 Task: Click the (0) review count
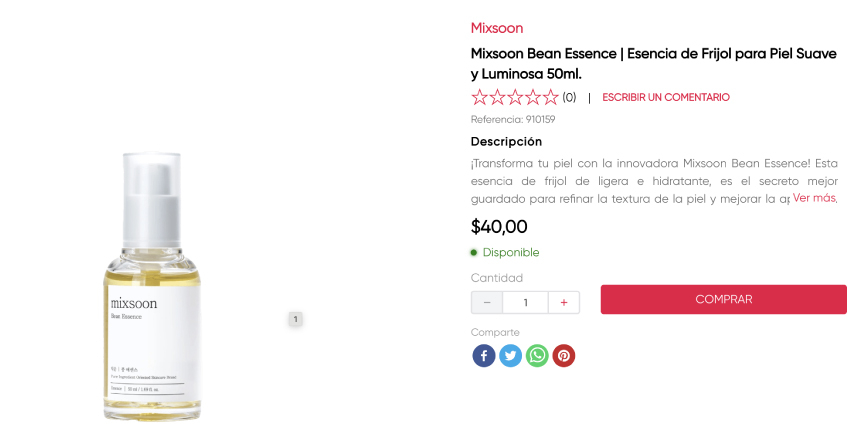click(569, 98)
